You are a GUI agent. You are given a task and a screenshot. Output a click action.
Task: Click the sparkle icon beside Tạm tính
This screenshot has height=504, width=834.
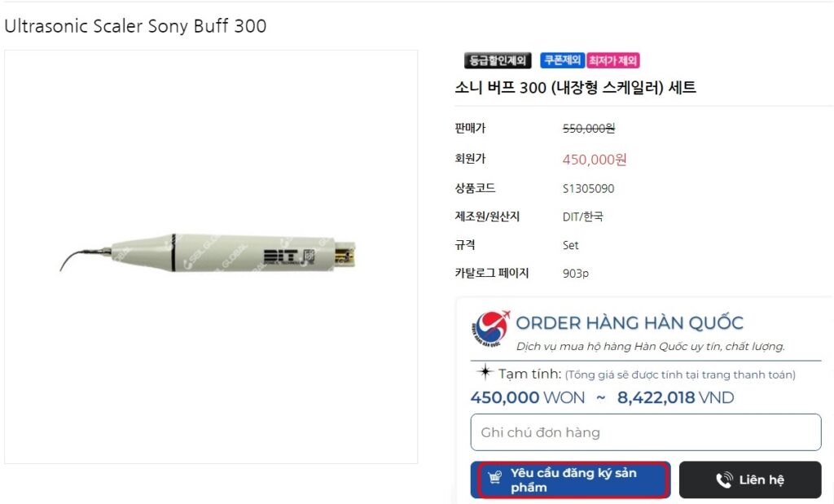point(485,373)
